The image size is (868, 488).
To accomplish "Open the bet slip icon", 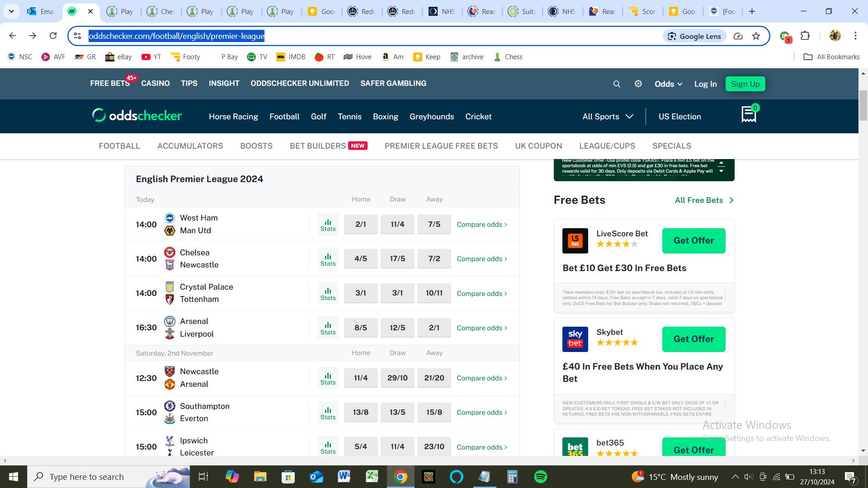I will coord(750,114).
